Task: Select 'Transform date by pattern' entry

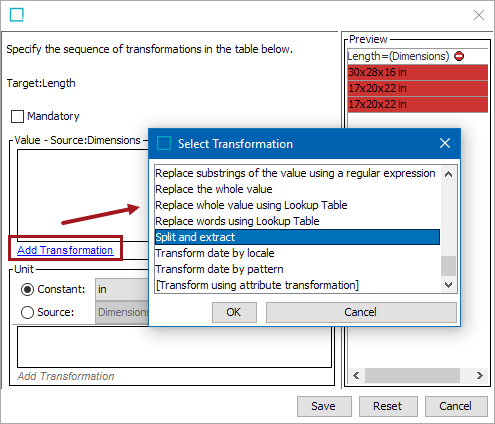Action: pos(219,269)
